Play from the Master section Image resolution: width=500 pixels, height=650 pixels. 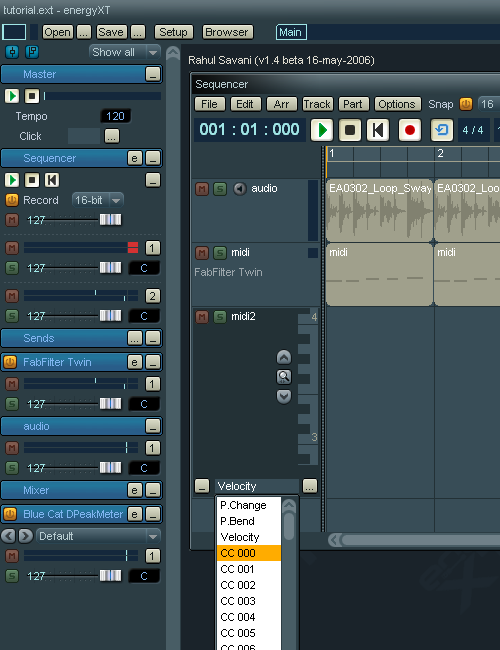pos(12,96)
